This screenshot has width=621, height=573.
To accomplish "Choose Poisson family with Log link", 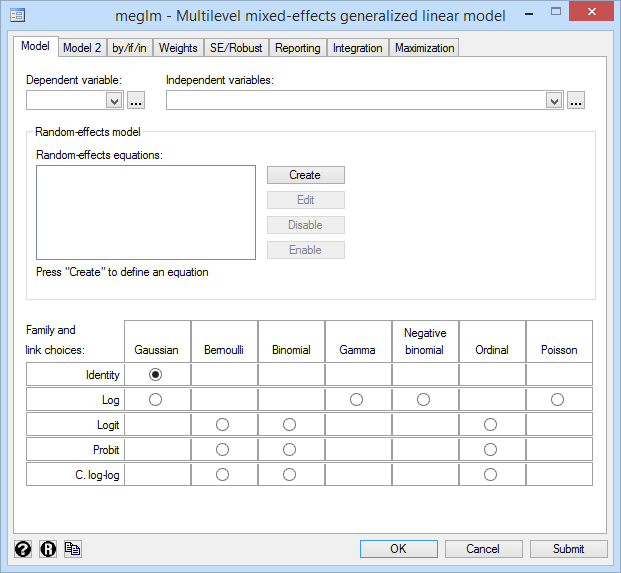I will [x=557, y=399].
